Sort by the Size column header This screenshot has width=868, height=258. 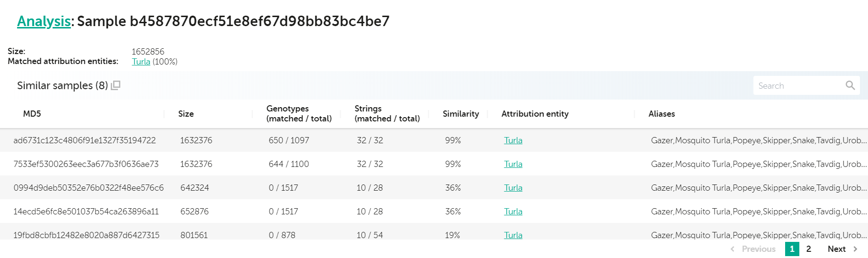tap(186, 114)
